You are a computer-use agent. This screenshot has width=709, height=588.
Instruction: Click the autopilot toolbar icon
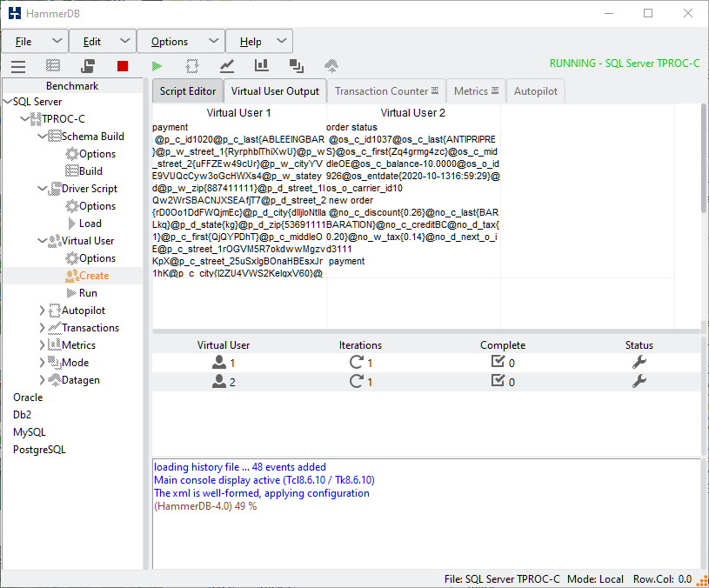[192, 66]
